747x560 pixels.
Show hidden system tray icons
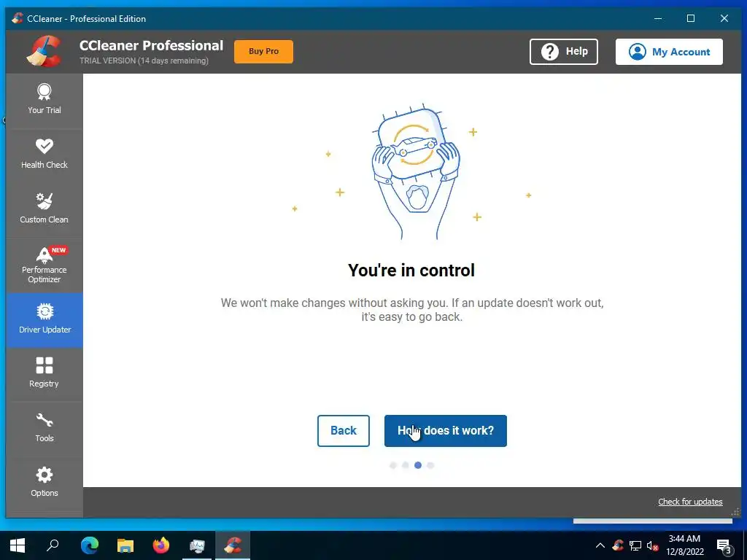600,545
